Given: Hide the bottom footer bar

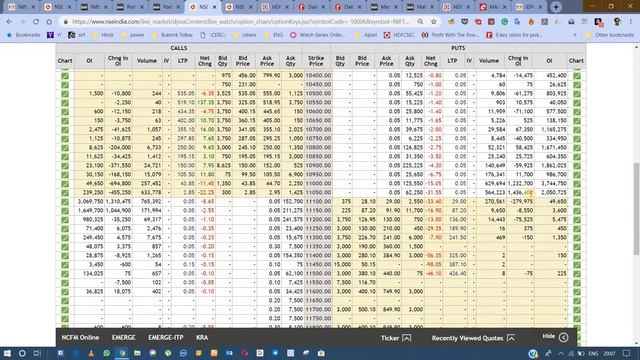Looking at the screenshot, I should pos(555,337).
